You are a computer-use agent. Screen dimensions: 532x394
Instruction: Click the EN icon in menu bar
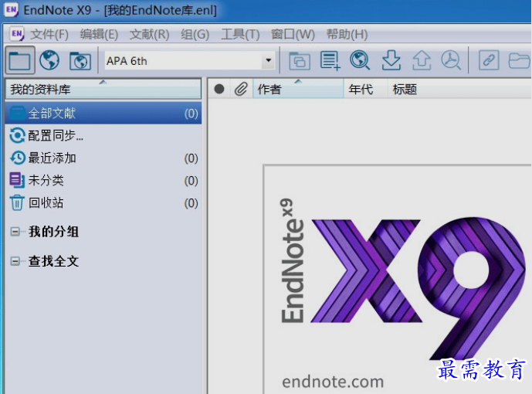pyautogui.click(x=17, y=34)
